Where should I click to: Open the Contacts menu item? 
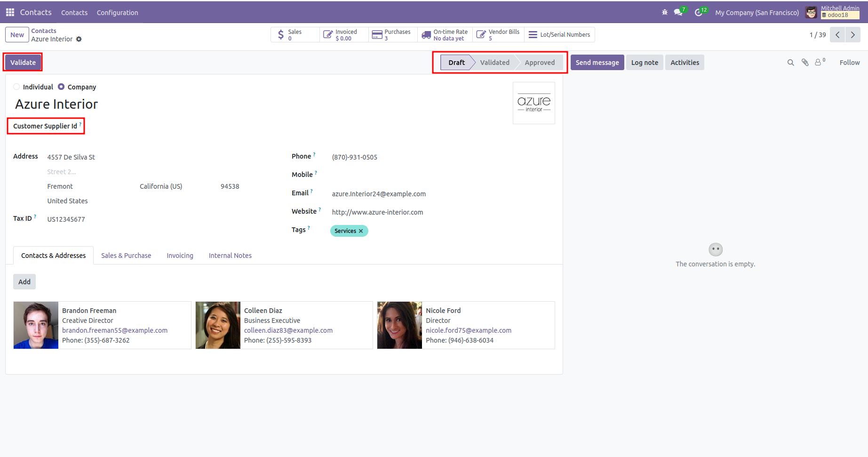click(x=74, y=13)
